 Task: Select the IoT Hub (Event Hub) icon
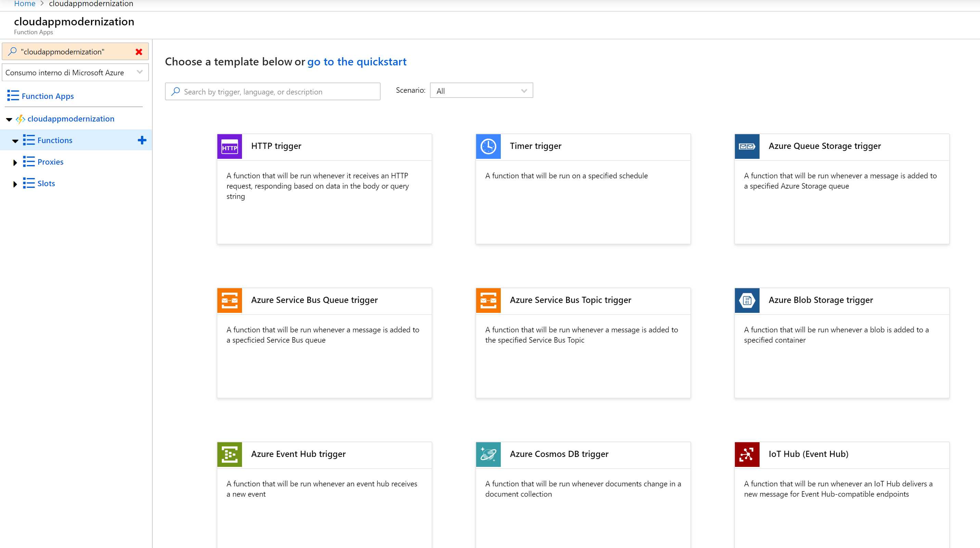click(x=747, y=455)
